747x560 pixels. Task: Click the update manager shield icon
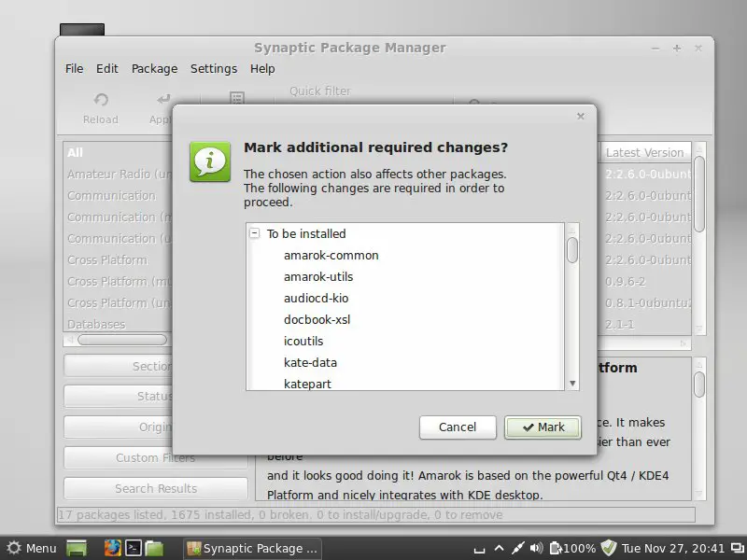click(609, 548)
